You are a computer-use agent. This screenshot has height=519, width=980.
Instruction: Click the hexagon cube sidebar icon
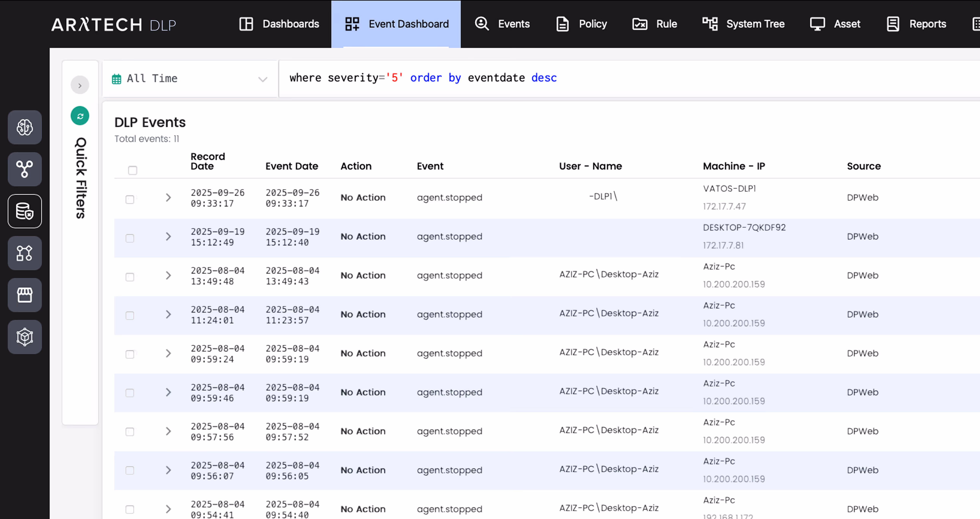click(25, 337)
